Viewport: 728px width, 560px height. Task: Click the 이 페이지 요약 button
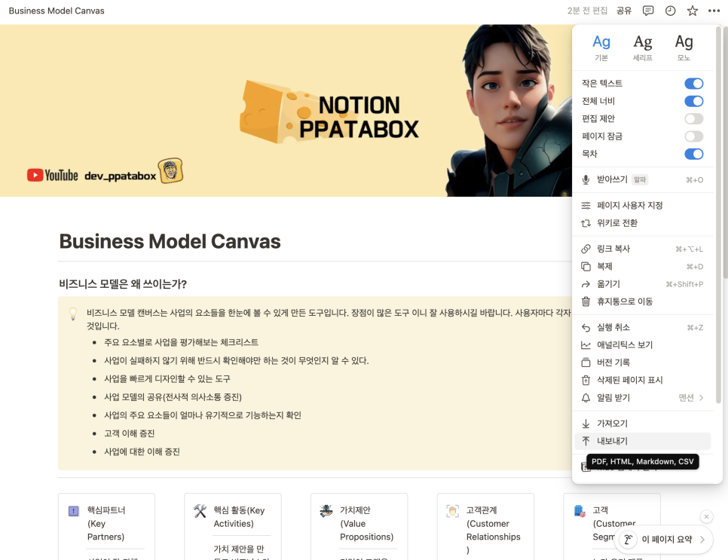pos(663,540)
